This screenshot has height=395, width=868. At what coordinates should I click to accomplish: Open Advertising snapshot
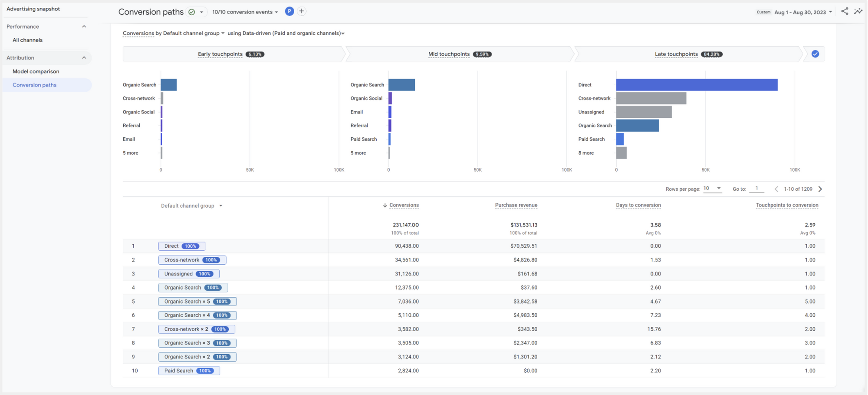[x=33, y=9]
